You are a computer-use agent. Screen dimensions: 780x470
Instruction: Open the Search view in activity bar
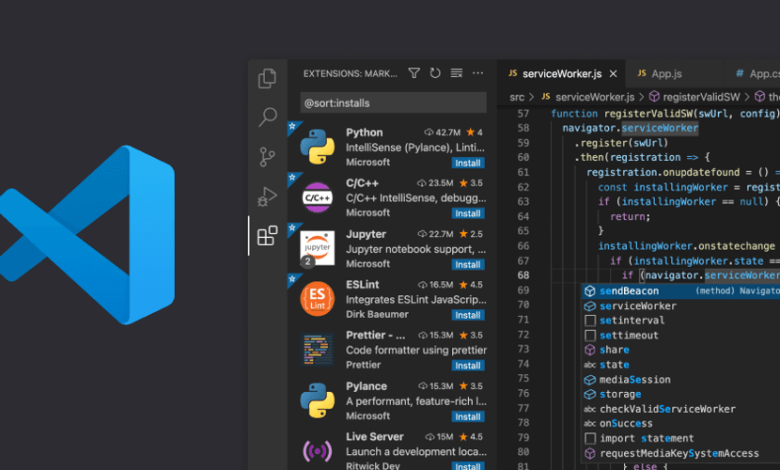[x=268, y=117]
